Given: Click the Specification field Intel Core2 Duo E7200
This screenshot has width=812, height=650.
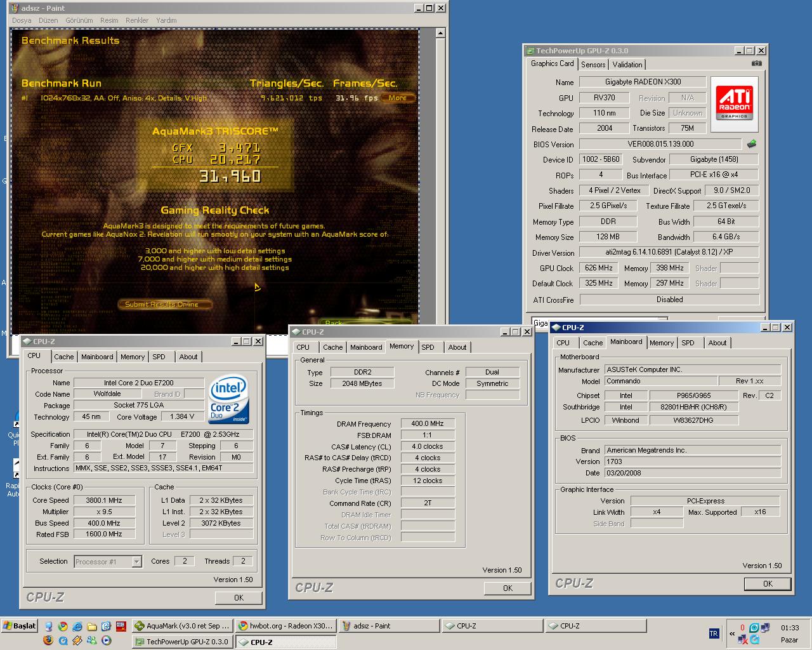Looking at the screenshot, I should pyautogui.click(x=164, y=434).
